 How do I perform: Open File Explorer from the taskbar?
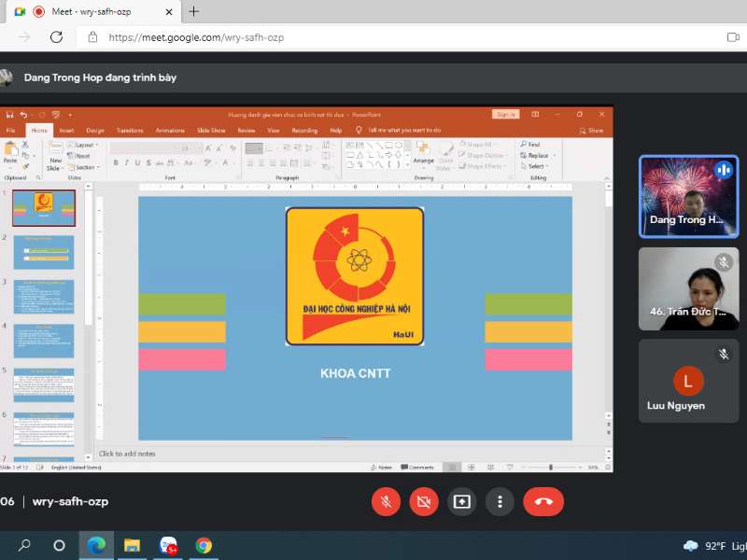(132, 545)
